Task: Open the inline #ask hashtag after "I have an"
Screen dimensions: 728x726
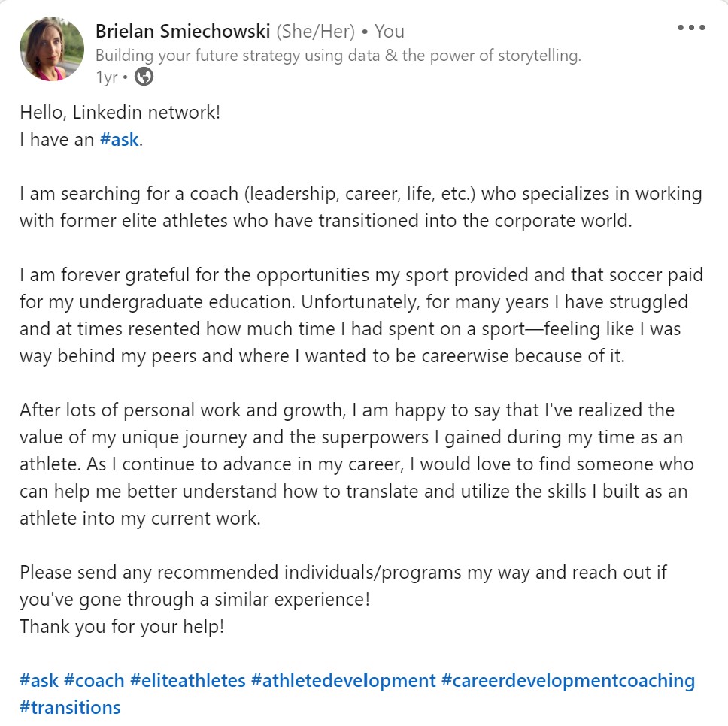Action: (119, 140)
